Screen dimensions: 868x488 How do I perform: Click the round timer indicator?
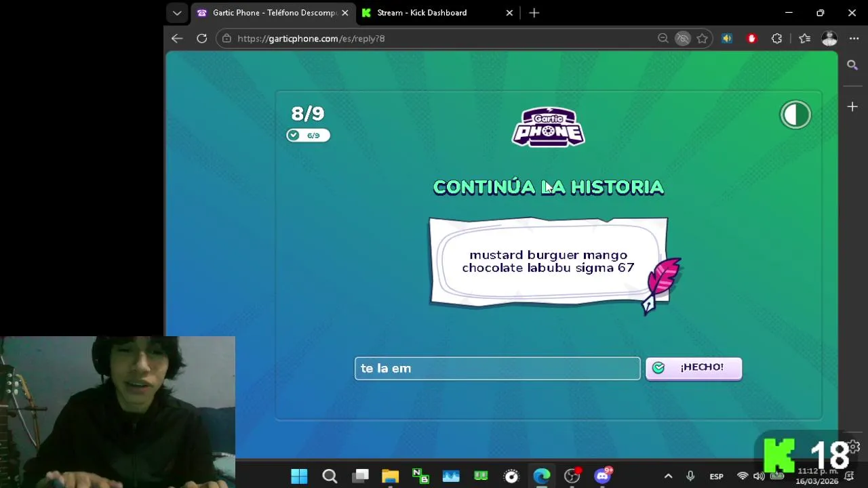pyautogui.click(x=795, y=115)
